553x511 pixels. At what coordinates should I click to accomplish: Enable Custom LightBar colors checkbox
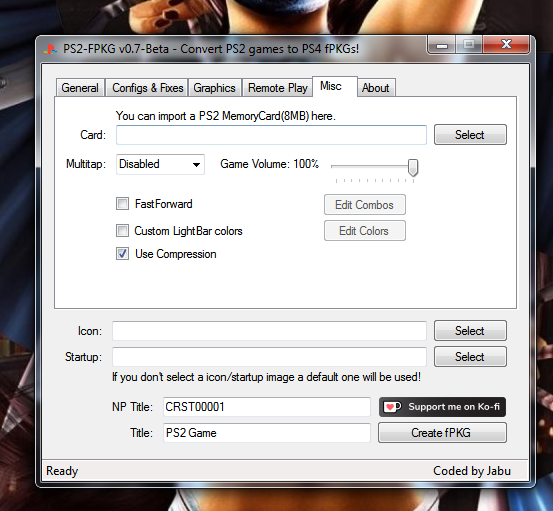pos(122,231)
